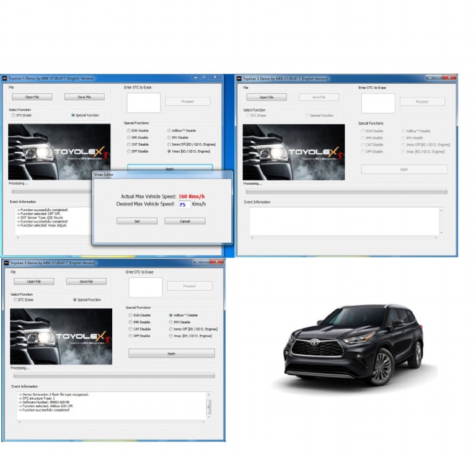
Task: Click the DTC to Erase box in empty-log window
Action: (378, 103)
